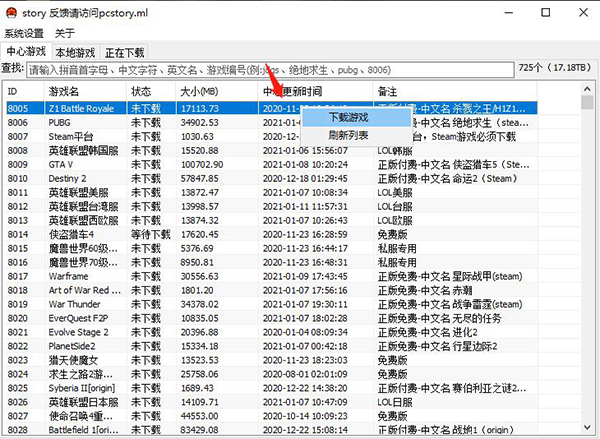Click the app icon in title bar

click(x=11, y=13)
